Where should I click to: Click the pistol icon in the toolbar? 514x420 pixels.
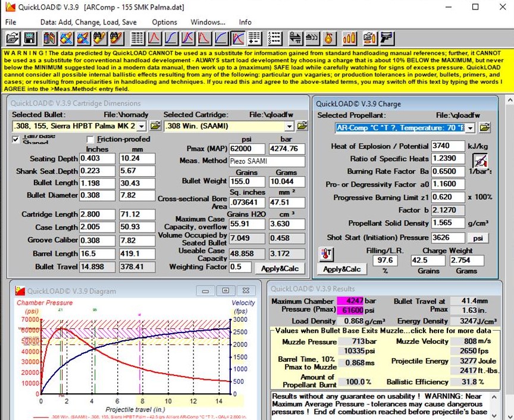click(387, 38)
